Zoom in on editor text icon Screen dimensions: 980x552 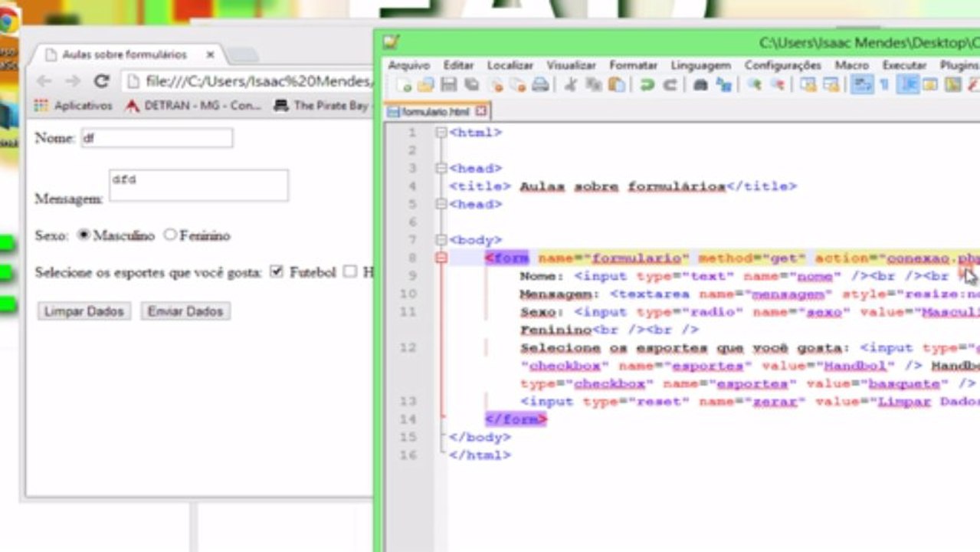tap(755, 84)
